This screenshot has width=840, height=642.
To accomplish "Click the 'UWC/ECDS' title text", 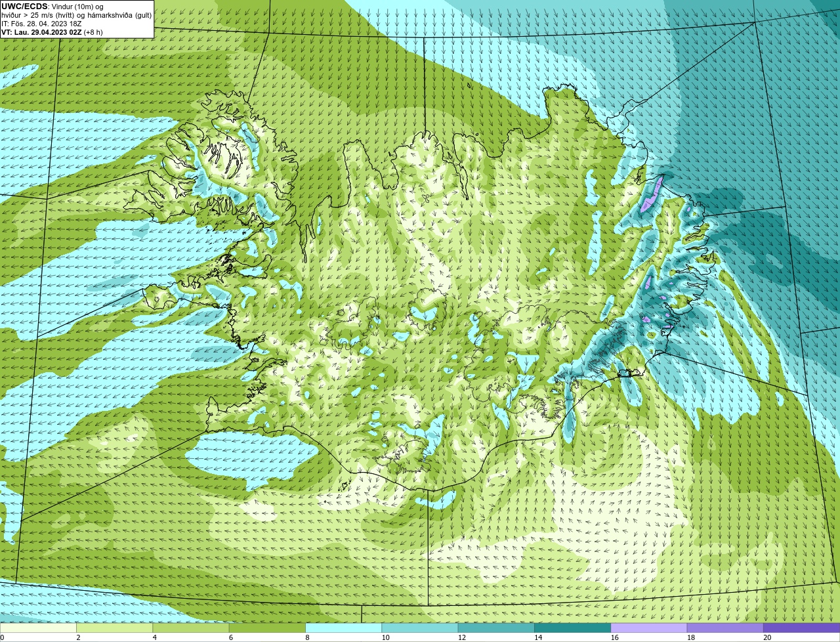I will 24,7.
